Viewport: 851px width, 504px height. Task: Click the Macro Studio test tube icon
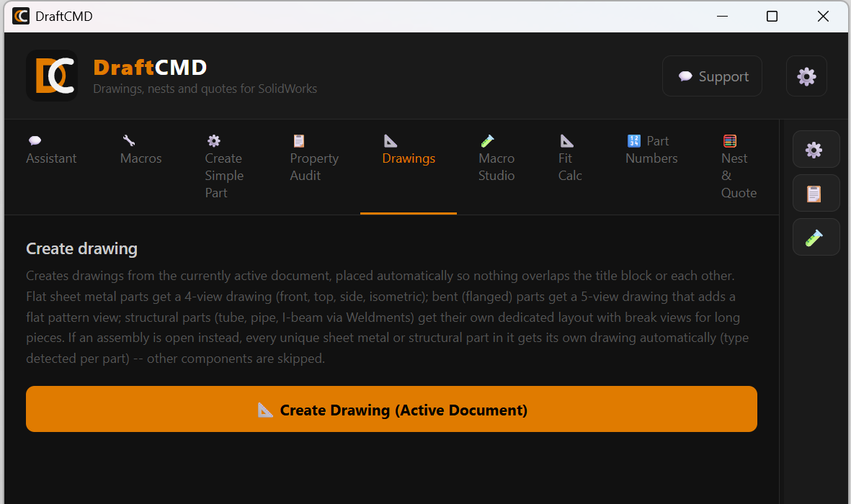coord(487,141)
